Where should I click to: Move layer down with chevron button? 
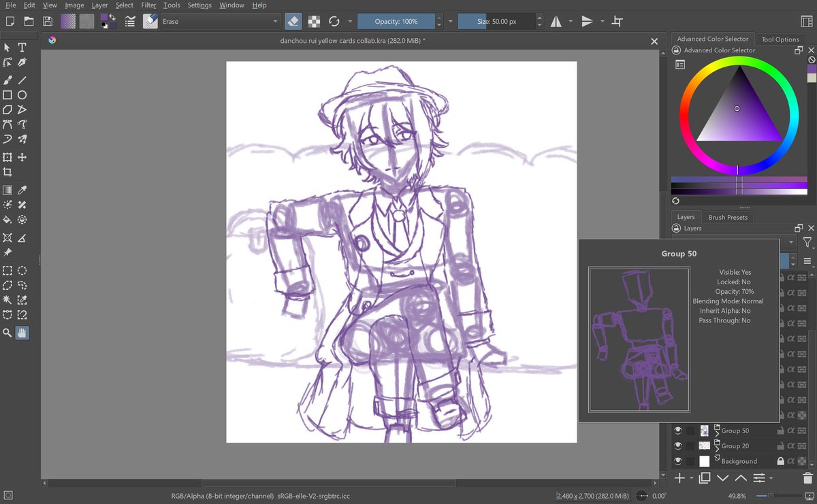[x=723, y=478]
